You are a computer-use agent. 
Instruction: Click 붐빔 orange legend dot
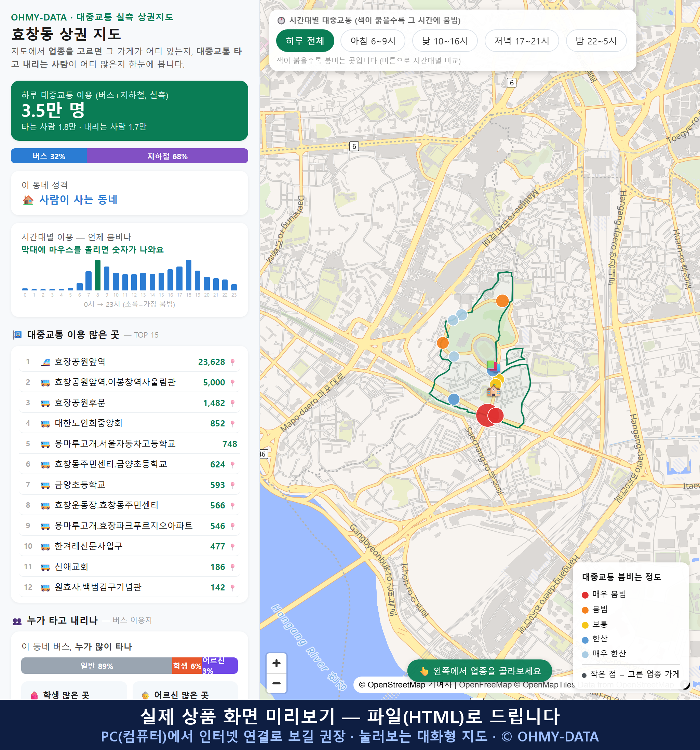pyautogui.click(x=585, y=610)
